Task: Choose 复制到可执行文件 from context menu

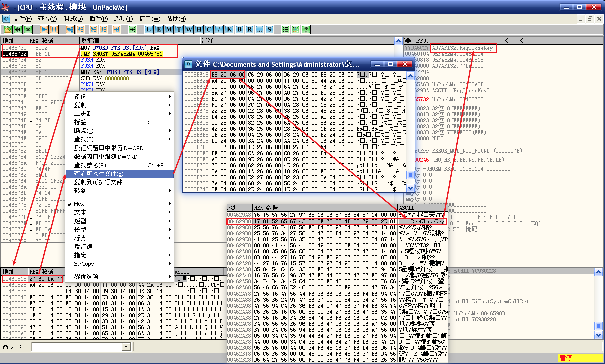Action: [x=98, y=182]
